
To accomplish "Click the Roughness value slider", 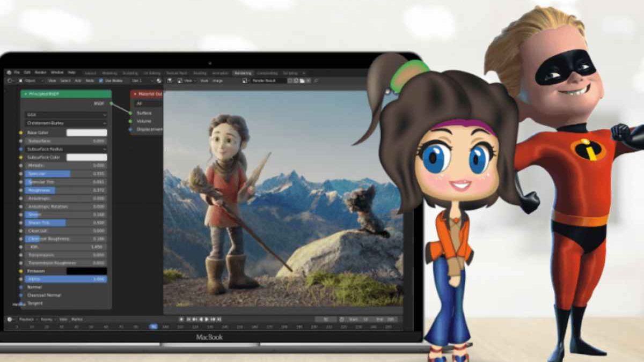I will (65, 190).
